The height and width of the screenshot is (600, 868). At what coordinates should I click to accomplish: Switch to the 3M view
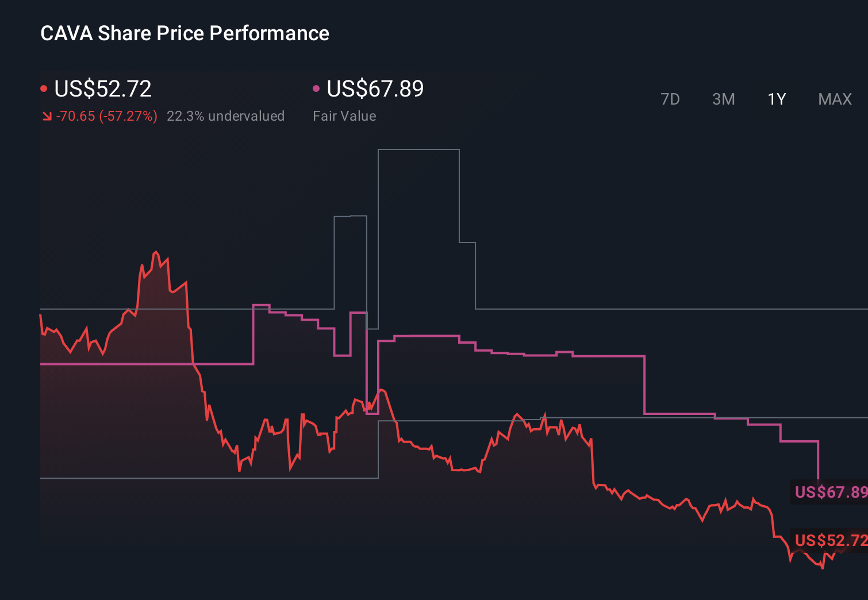723,99
